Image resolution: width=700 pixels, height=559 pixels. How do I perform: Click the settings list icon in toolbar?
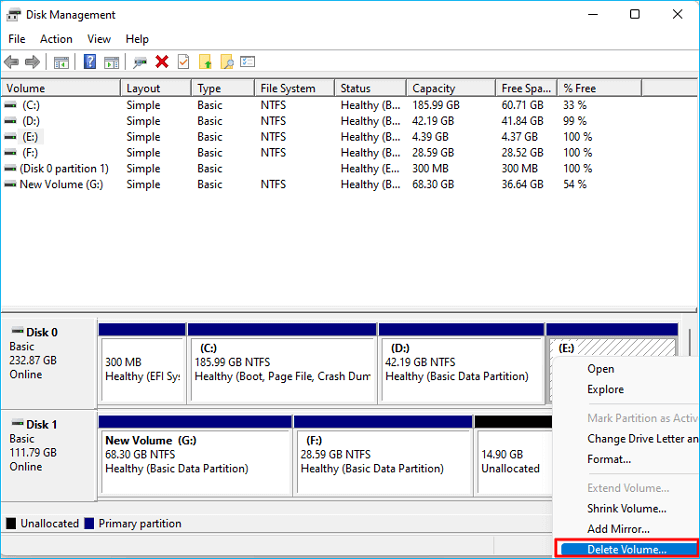247,62
